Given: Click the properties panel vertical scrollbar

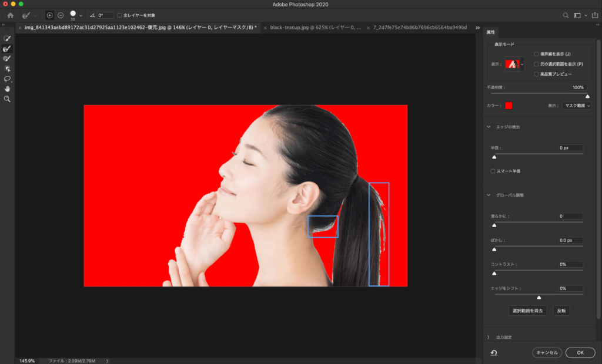Looking at the screenshot, I should pos(598,178).
